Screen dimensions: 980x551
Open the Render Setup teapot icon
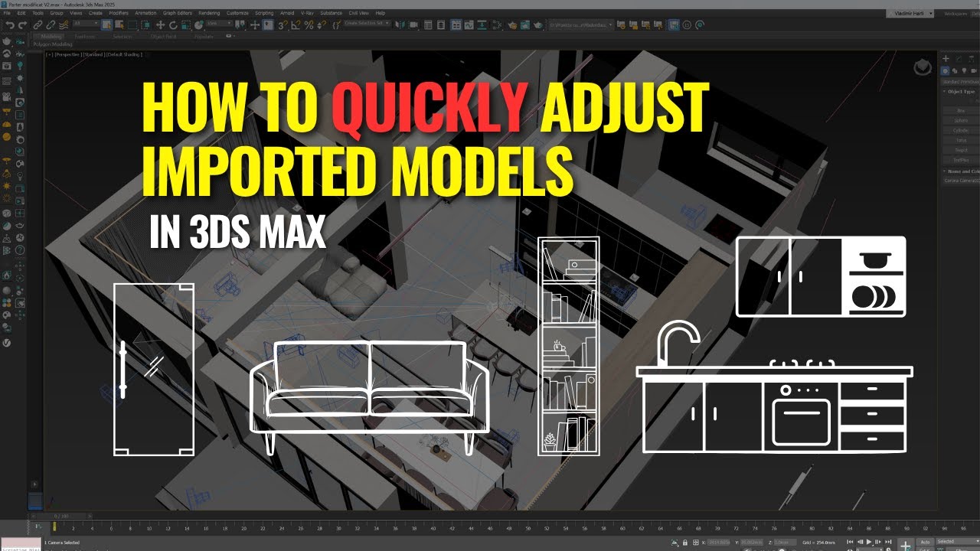[512, 24]
